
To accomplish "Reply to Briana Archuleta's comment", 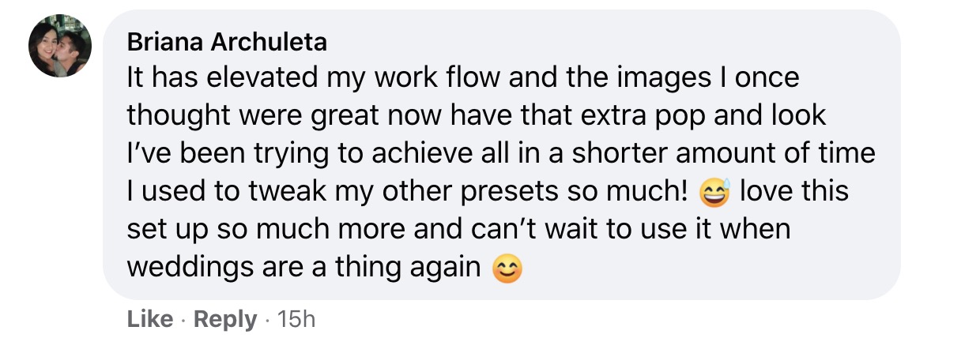I will (225, 319).
